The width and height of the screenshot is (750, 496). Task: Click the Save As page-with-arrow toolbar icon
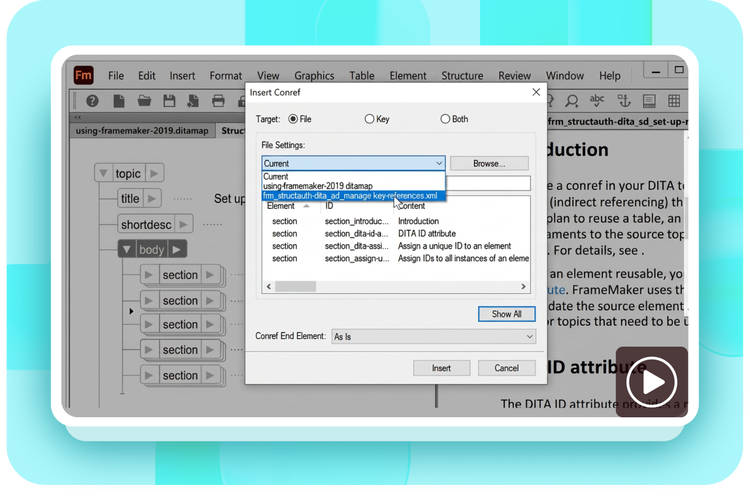point(193,101)
